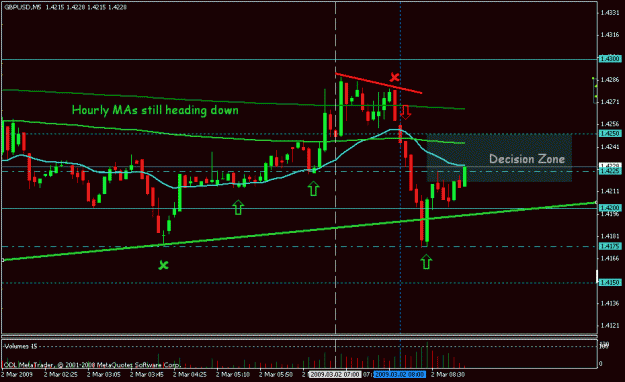This screenshot has height=382, width=625.
Task: Click the 1.4150 price level label
Action: 610,282
